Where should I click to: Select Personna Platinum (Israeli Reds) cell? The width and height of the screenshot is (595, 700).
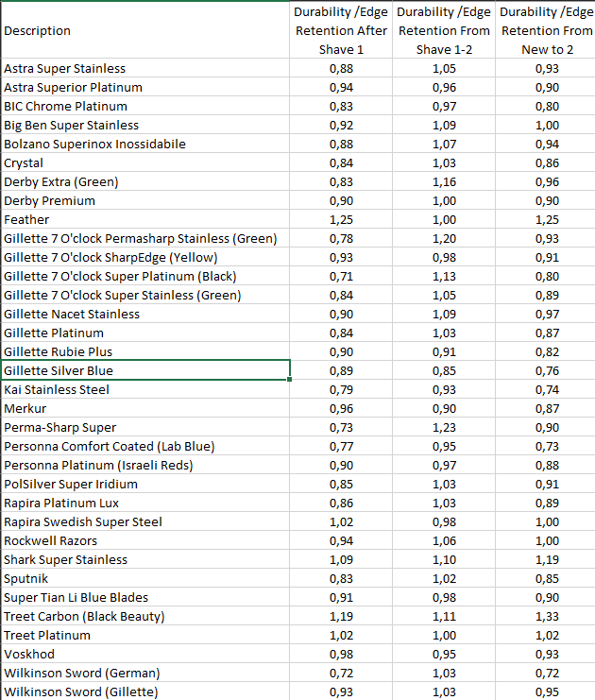coord(145,465)
